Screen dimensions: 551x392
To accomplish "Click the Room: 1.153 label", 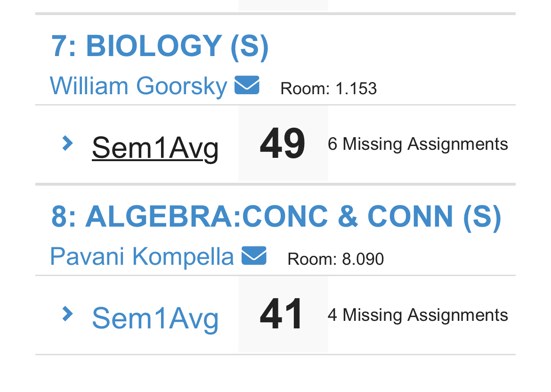I will pos(328,89).
